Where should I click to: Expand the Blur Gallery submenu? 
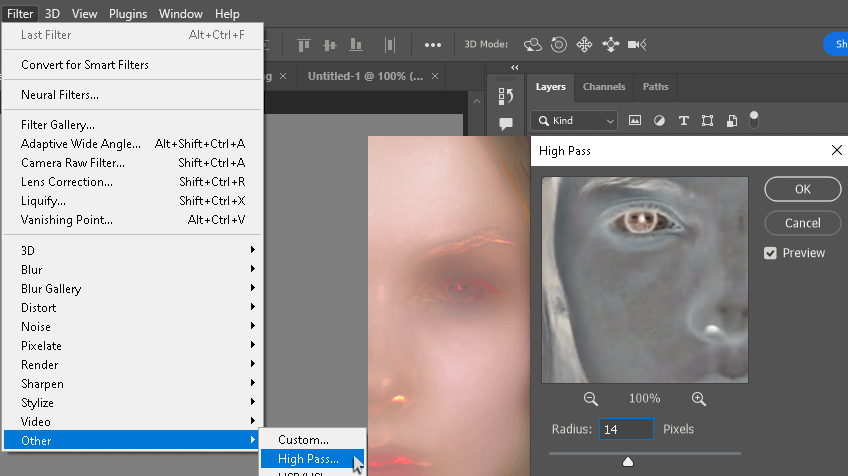pyautogui.click(x=132, y=288)
